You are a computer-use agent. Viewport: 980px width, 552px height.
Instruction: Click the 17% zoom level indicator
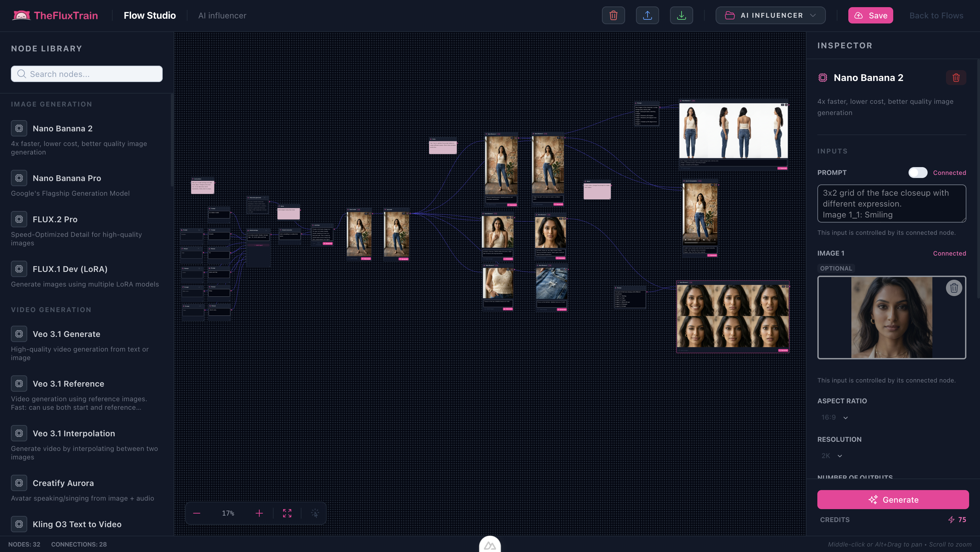click(x=228, y=513)
